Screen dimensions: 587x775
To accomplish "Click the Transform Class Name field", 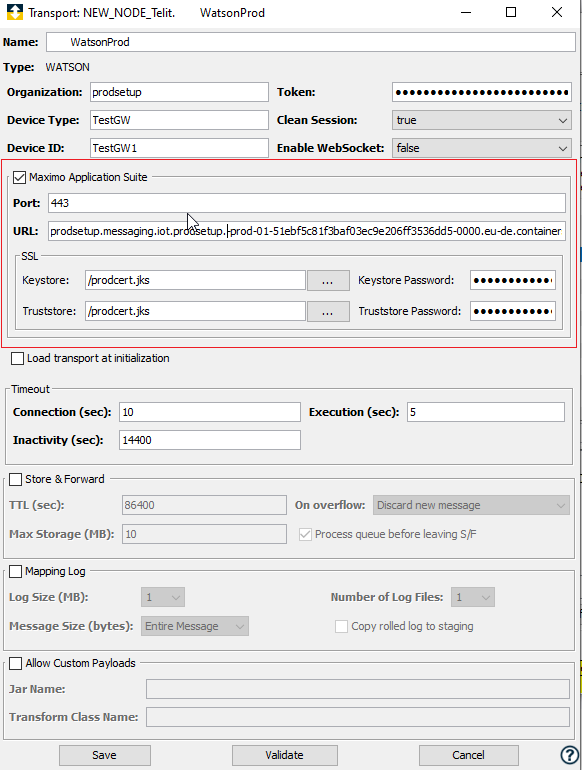I will pos(358,717).
